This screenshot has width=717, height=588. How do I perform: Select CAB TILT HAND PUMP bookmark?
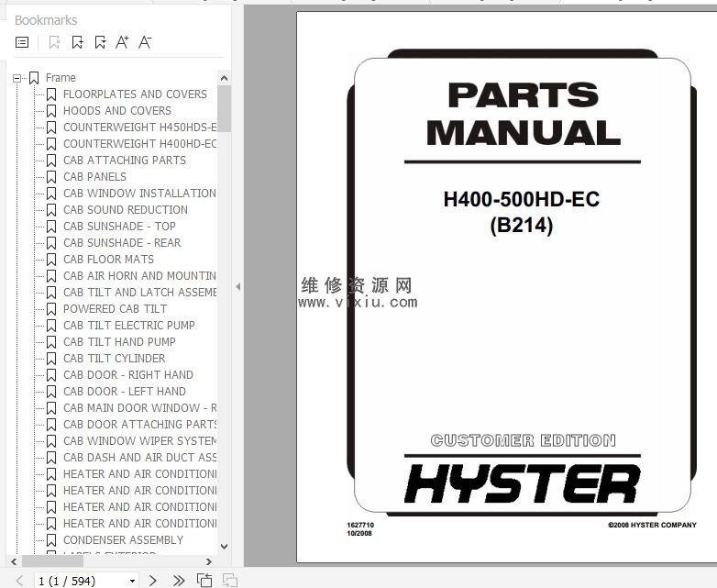[x=119, y=342]
